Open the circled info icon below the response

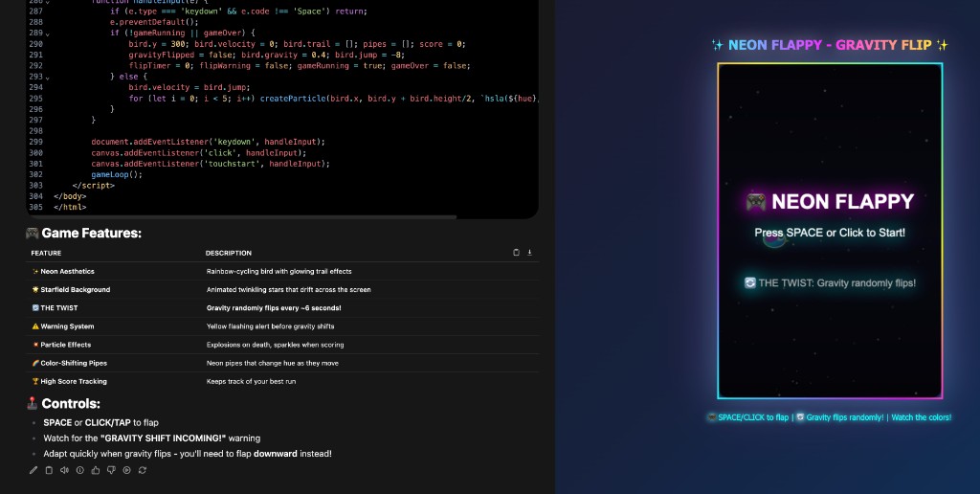coord(80,470)
